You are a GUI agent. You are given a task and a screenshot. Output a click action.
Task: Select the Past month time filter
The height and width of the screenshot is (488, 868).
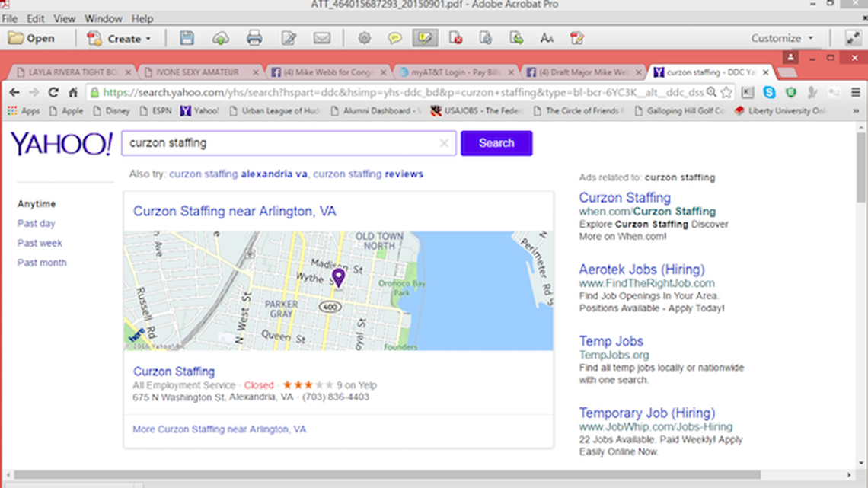(x=41, y=262)
